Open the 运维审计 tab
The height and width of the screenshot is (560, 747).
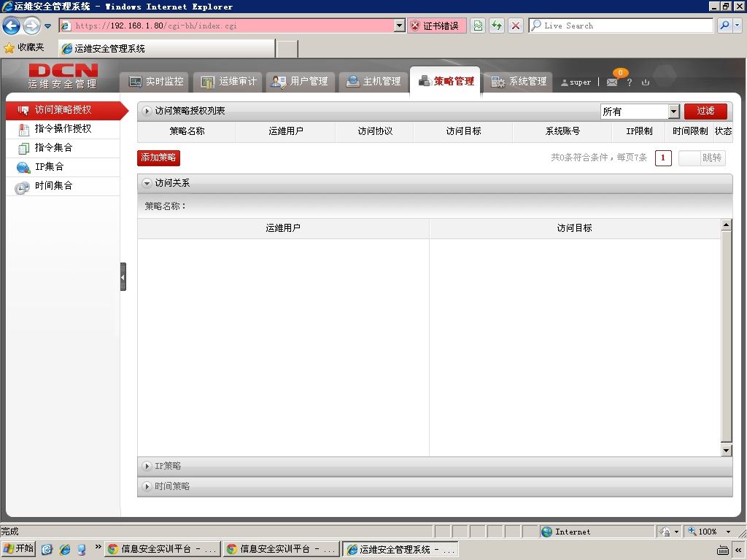tap(228, 82)
